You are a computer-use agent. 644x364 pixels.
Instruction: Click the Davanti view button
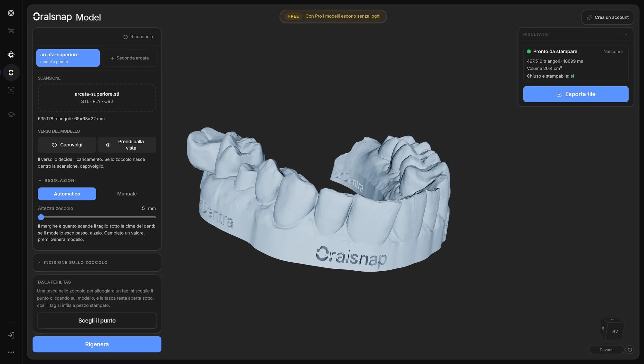(x=606, y=350)
